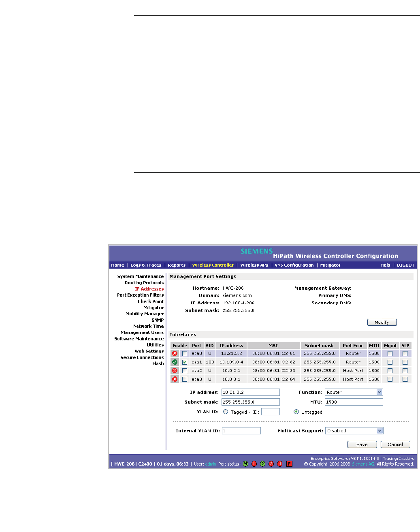Open Check Point in the sidebar
The image size is (420, 532).
(x=151, y=301)
